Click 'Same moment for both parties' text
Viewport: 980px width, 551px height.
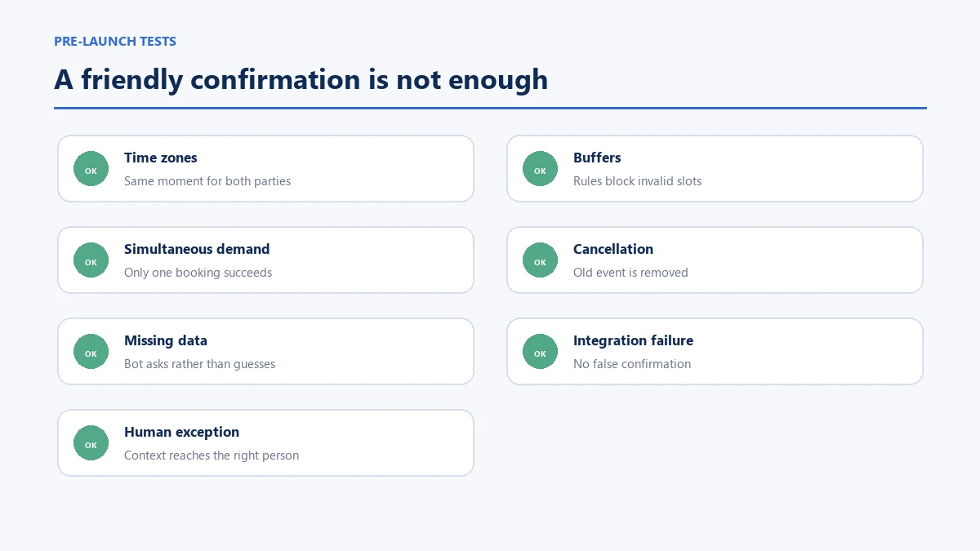[x=207, y=181]
